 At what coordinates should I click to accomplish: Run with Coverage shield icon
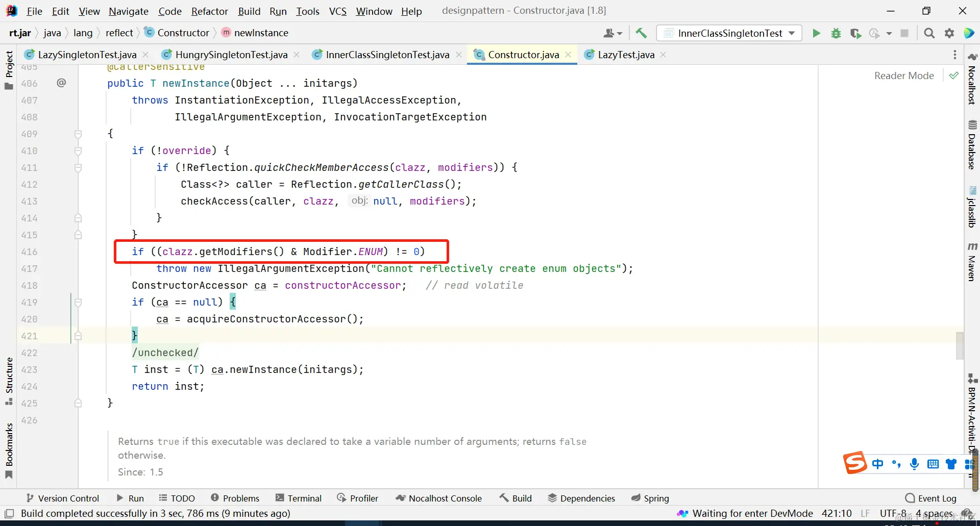pos(855,33)
